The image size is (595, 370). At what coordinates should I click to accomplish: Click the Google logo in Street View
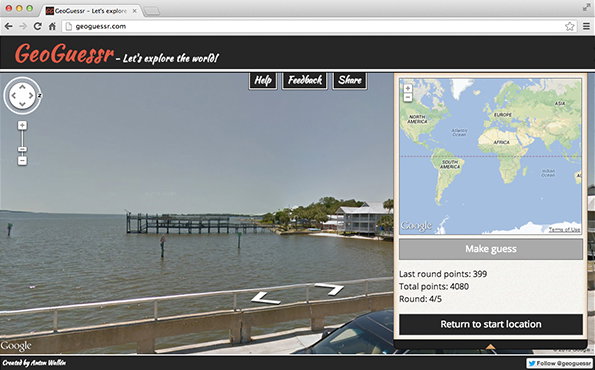(x=16, y=346)
